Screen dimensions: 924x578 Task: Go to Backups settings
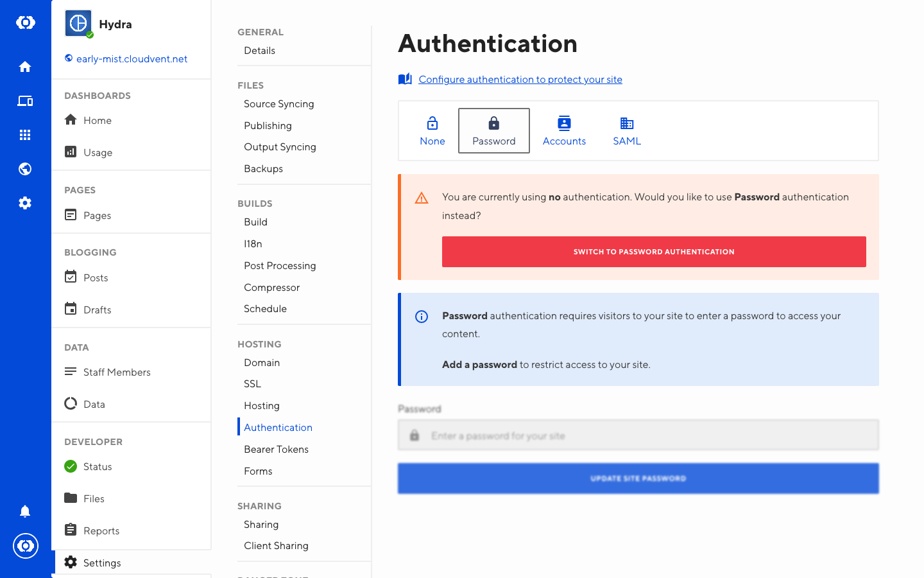(x=264, y=169)
